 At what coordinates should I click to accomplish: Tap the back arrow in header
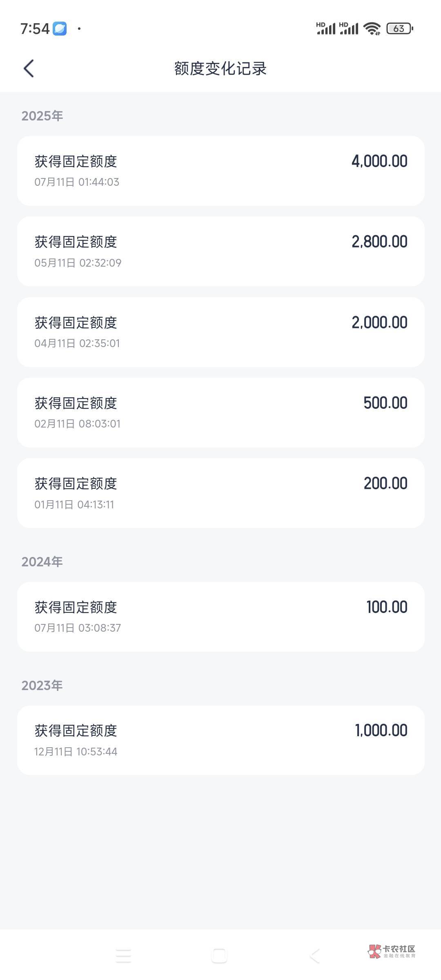pyautogui.click(x=29, y=68)
